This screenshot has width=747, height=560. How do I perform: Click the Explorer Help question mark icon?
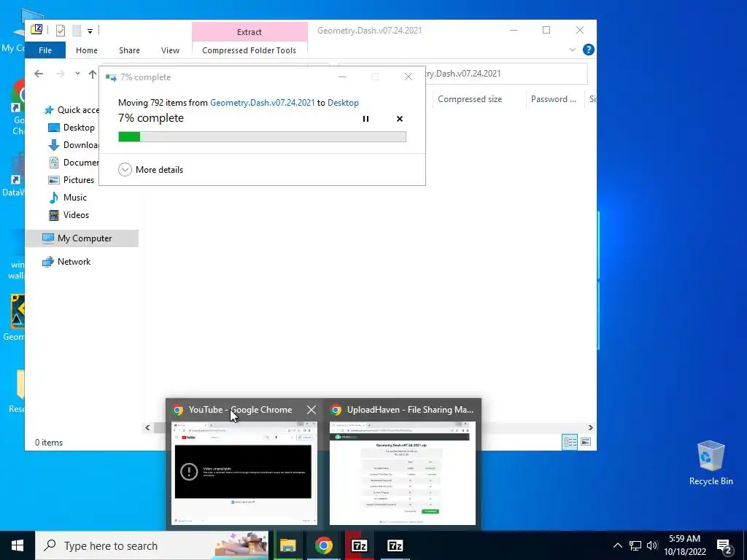[x=589, y=50]
